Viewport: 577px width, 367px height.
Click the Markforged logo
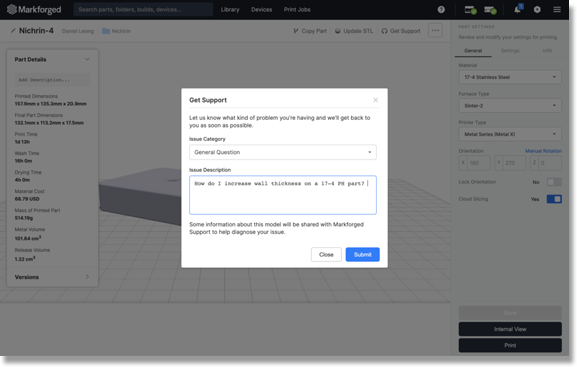click(x=34, y=10)
